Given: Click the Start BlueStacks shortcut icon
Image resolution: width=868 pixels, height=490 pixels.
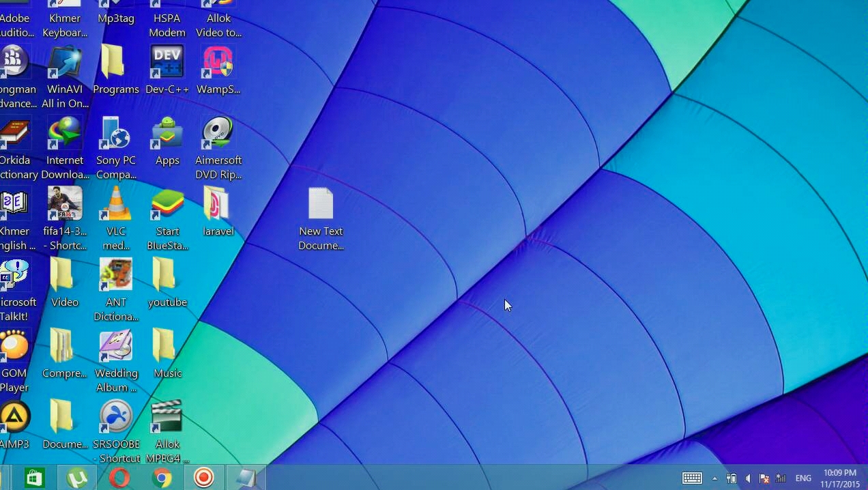Looking at the screenshot, I should (x=167, y=218).
